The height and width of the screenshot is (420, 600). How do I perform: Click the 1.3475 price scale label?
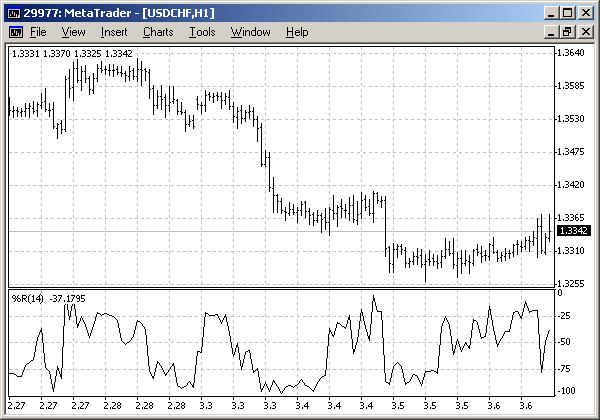[x=571, y=152]
